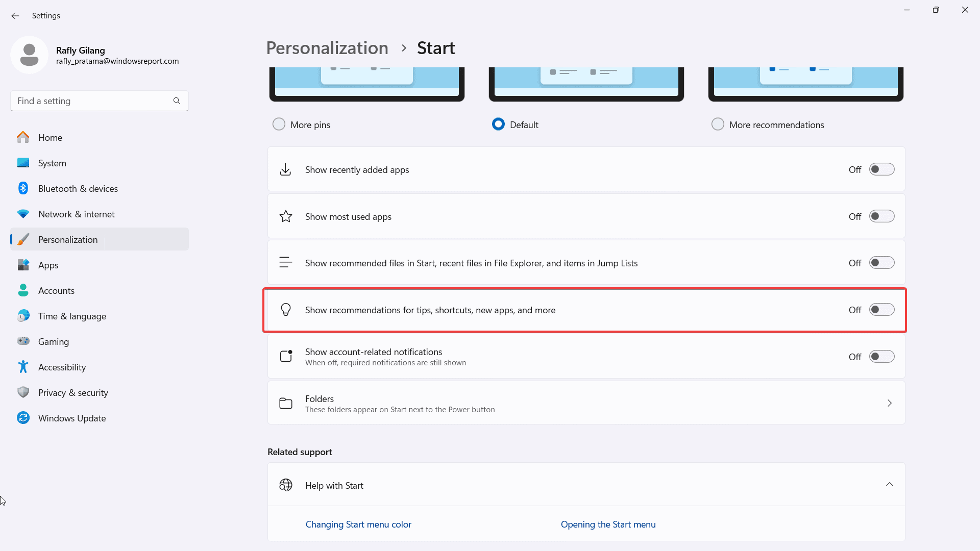Image resolution: width=980 pixels, height=551 pixels.
Task: Open the Network & internet wifi icon
Action: [x=23, y=214]
